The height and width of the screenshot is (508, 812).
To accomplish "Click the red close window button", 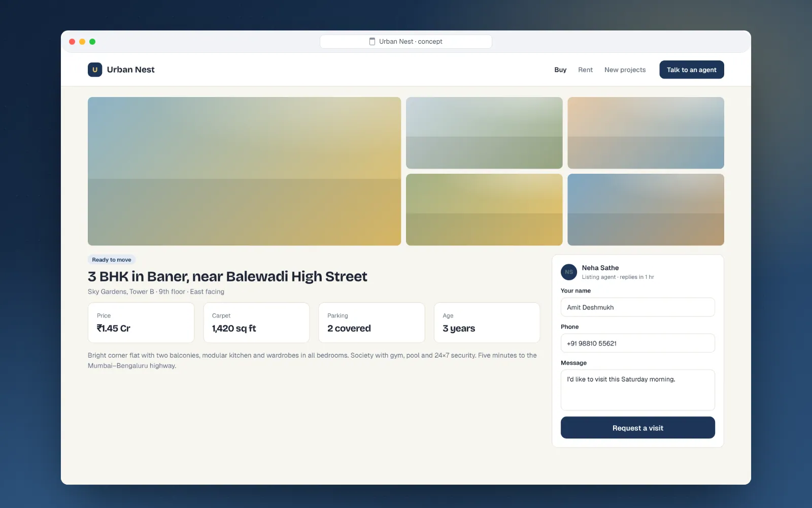I will point(72,42).
